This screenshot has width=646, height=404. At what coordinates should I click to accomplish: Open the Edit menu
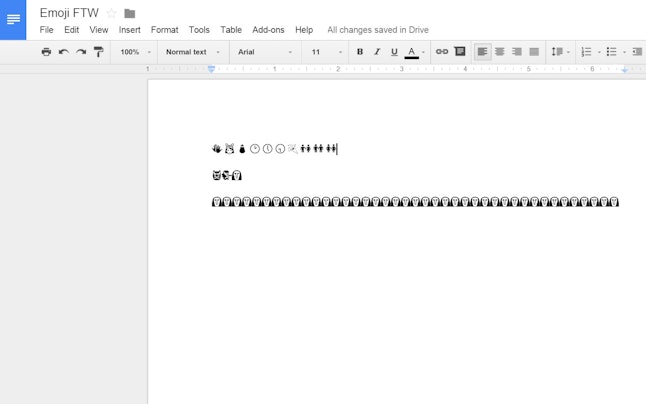(71, 30)
